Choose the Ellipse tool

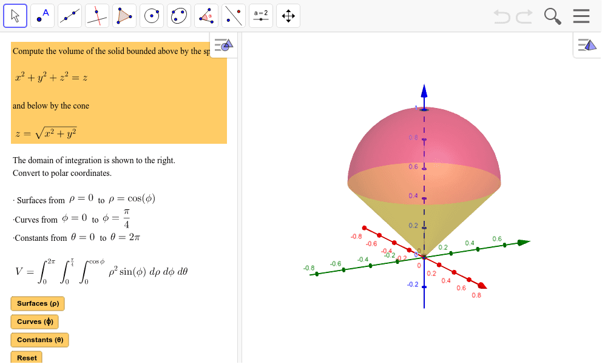point(179,16)
